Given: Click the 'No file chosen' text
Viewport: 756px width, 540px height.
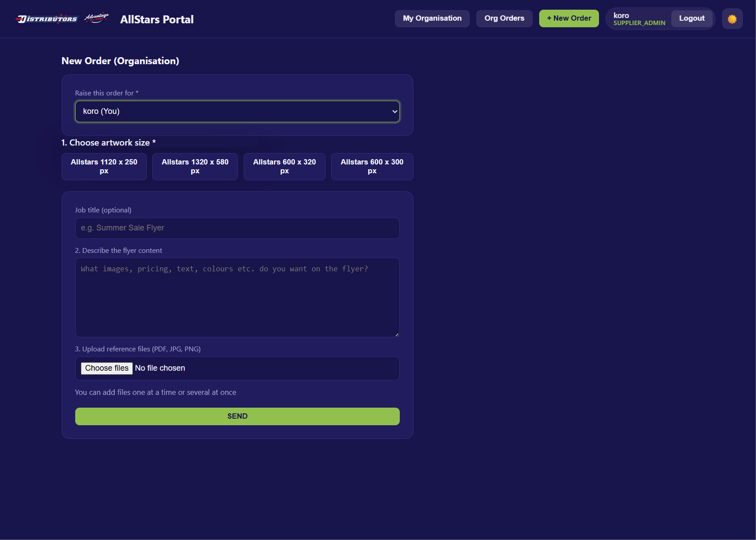Looking at the screenshot, I should (160, 369).
